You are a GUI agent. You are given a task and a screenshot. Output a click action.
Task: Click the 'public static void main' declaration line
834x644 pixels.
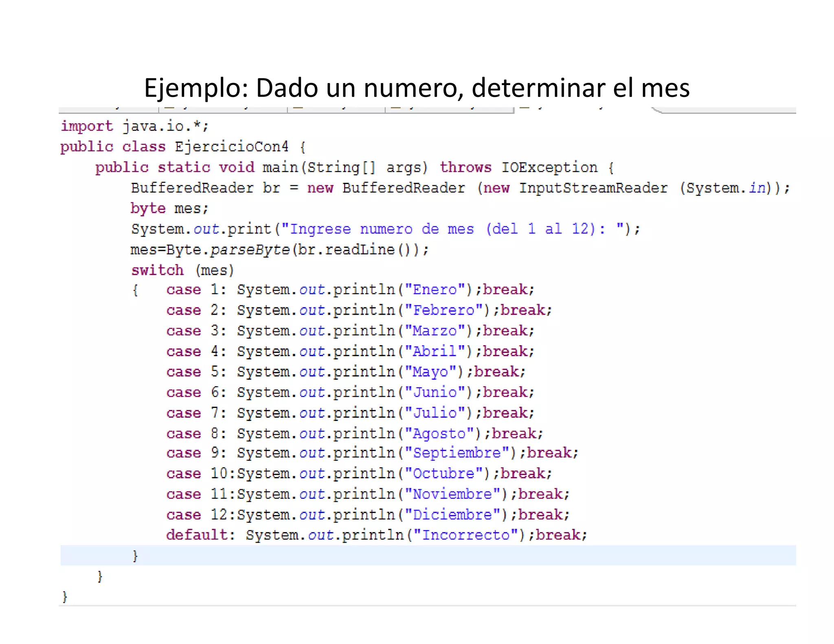point(355,167)
